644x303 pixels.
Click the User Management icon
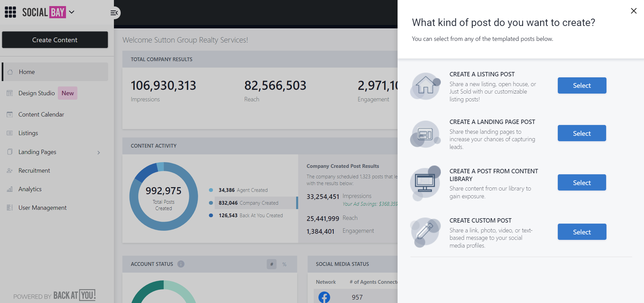pyautogui.click(x=10, y=207)
